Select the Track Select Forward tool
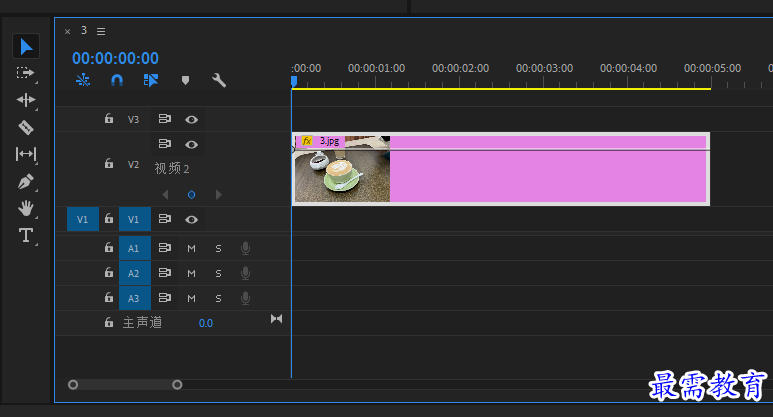This screenshot has height=417, width=773. pyautogui.click(x=25, y=73)
